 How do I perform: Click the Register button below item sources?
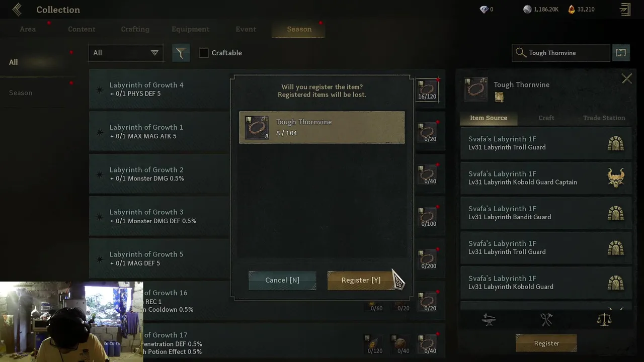pyautogui.click(x=546, y=343)
